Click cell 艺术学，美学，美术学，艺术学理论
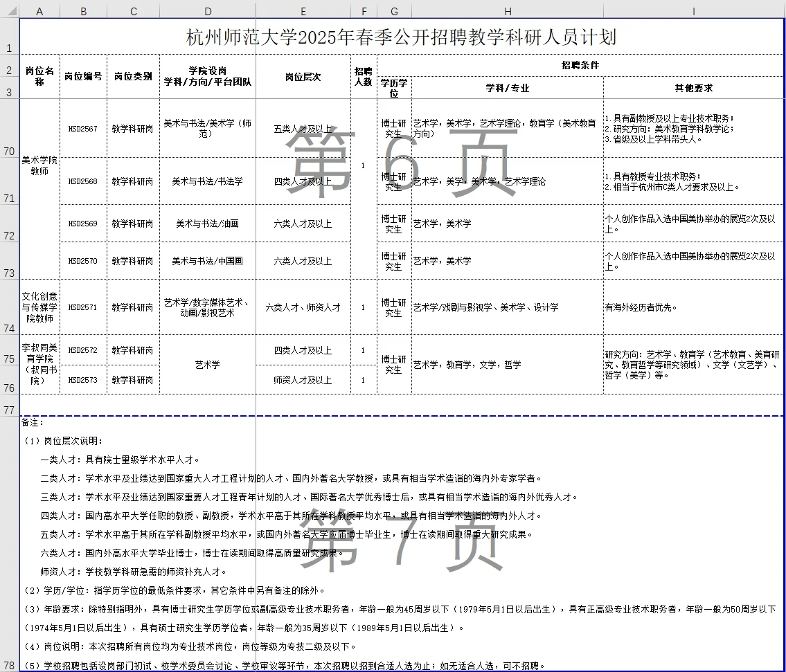The height and width of the screenshot is (672, 786). [508, 181]
